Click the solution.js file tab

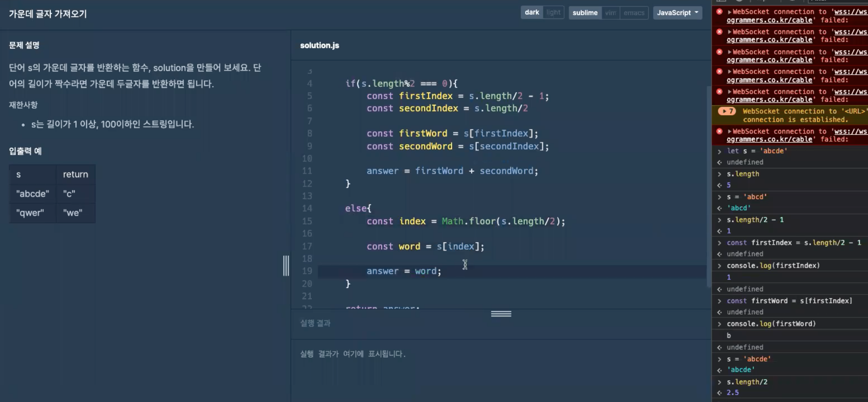coord(319,45)
